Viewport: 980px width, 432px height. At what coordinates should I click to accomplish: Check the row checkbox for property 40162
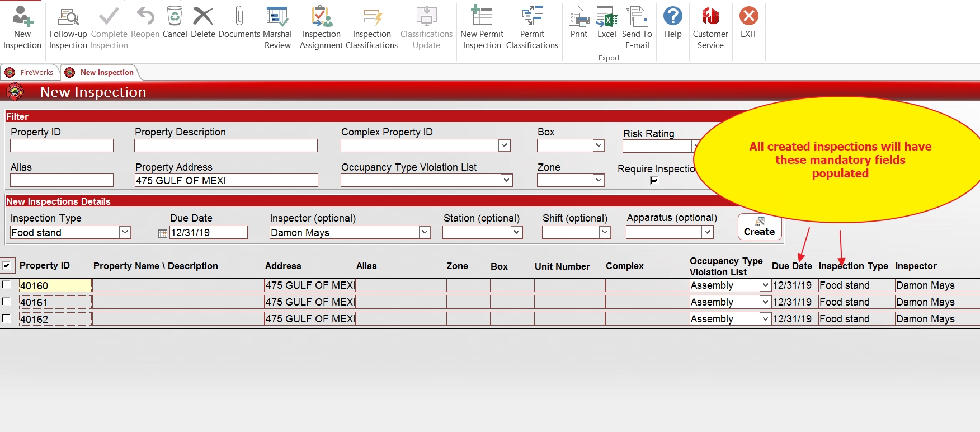(6, 318)
